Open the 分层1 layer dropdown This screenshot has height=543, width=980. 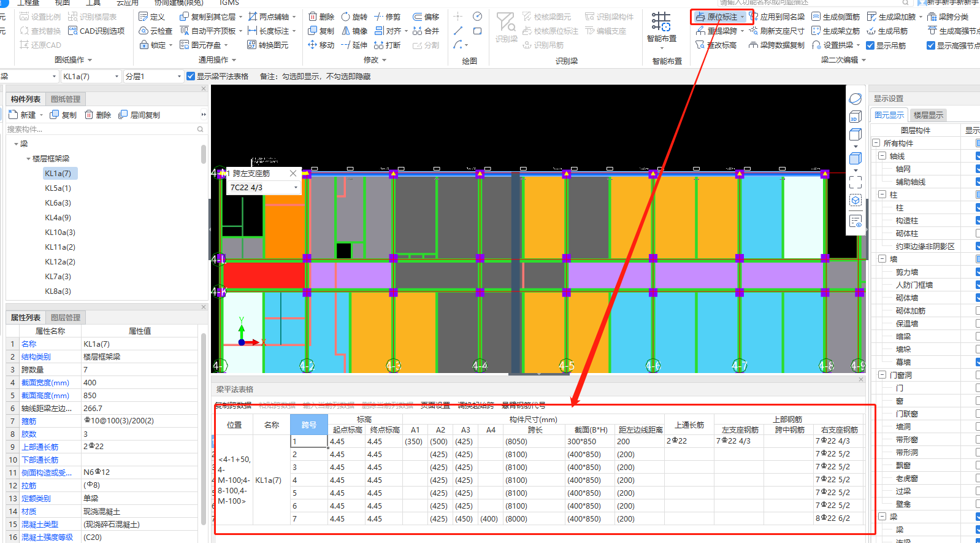pyautogui.click(x=179, y=76)
